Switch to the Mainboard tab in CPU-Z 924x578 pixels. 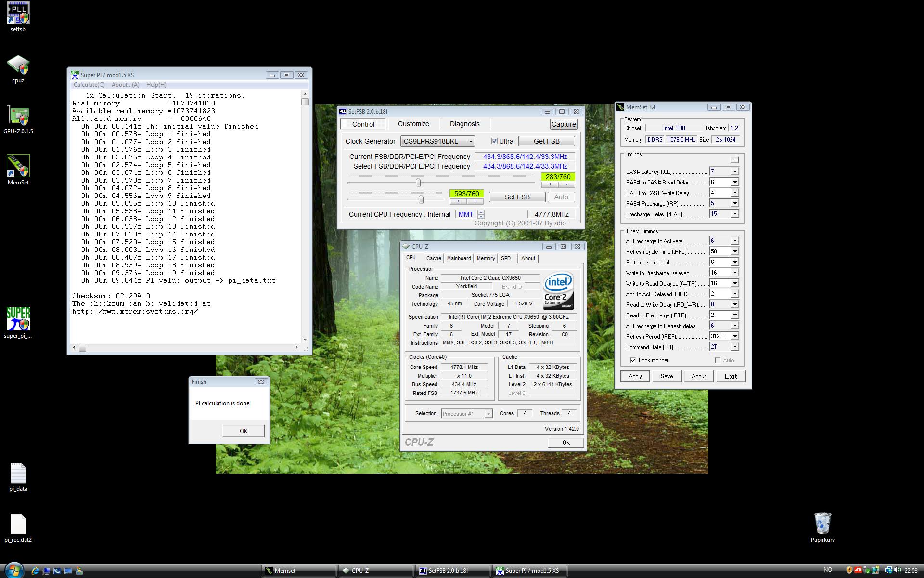[459, 258]
